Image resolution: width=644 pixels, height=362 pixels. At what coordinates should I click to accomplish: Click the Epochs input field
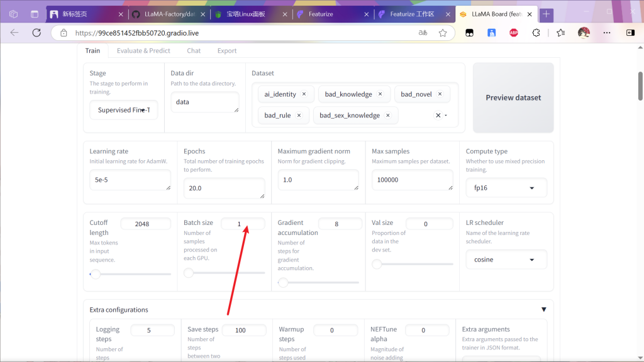pyautogui.click(x=224, y=188)
